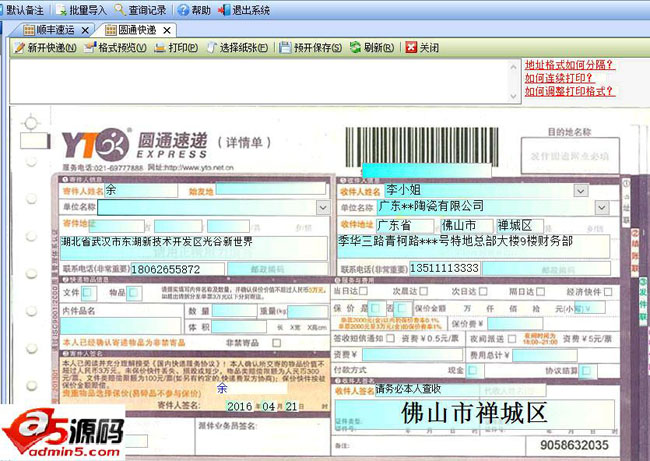
Task: Open link 地址格式如何分隔？
Action: [570, 65]
